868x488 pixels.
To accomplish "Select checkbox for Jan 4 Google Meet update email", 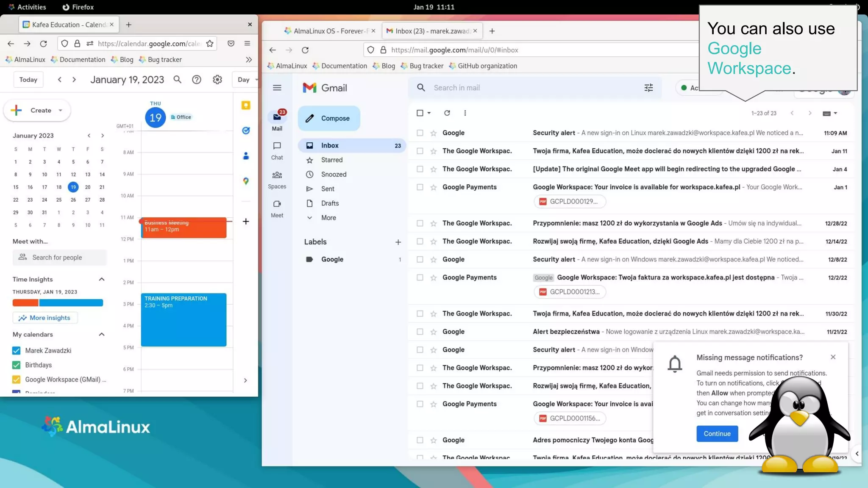I will 420,169.
